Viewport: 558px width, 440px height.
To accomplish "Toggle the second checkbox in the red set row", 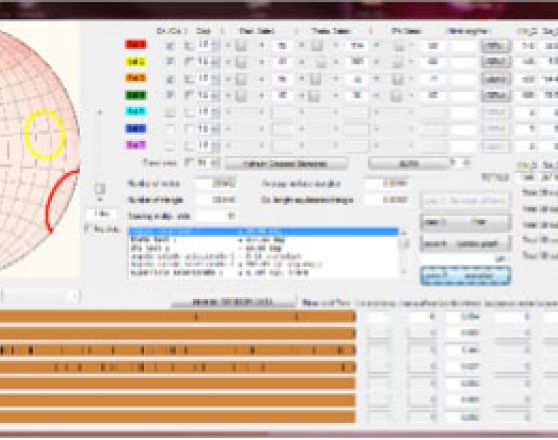I will pos(189,45).
